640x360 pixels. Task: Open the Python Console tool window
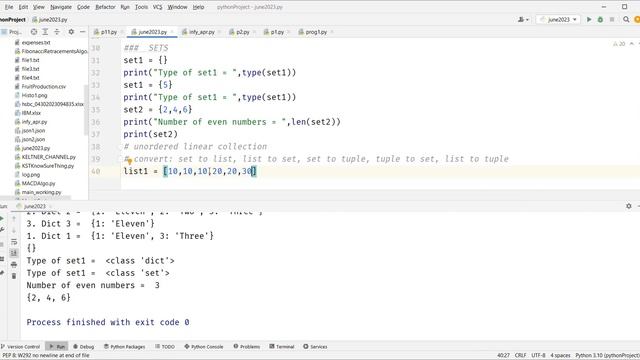pyautogui.click(x=204, y=347)
